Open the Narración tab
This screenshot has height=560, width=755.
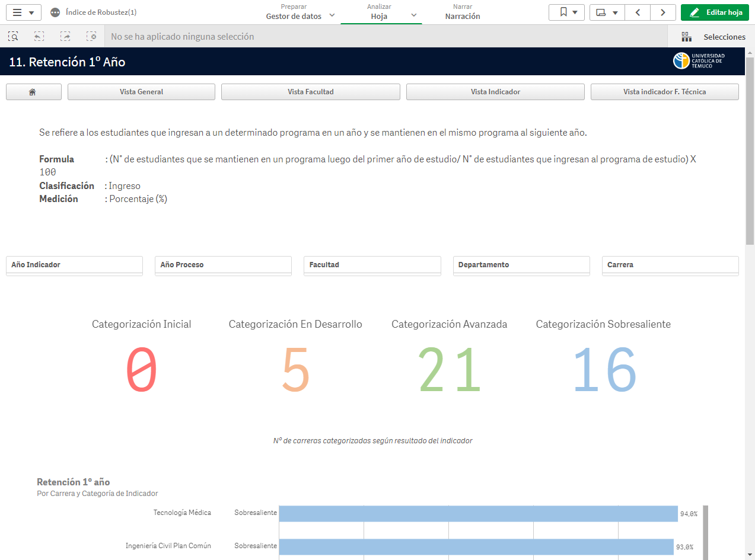coord(463,12)
